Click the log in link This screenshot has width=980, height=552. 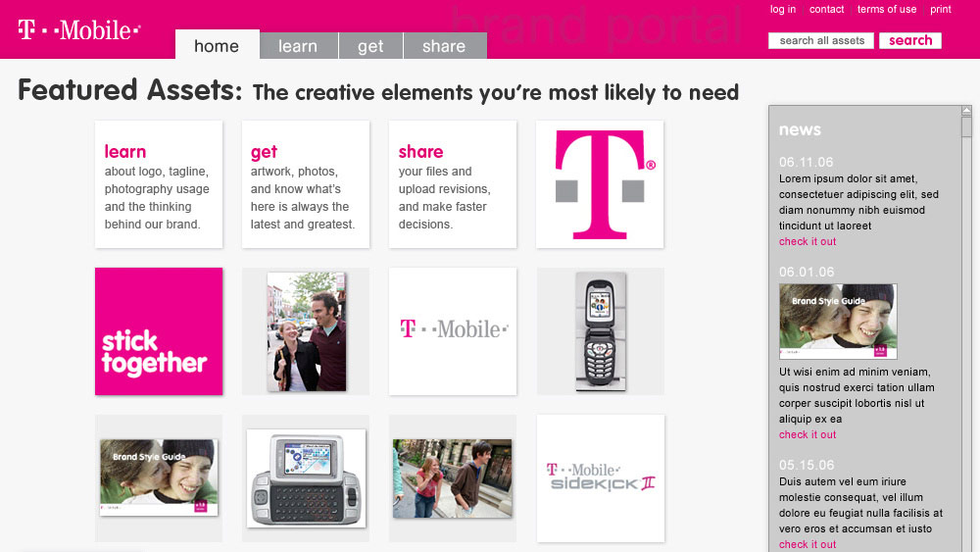point(783,9)
